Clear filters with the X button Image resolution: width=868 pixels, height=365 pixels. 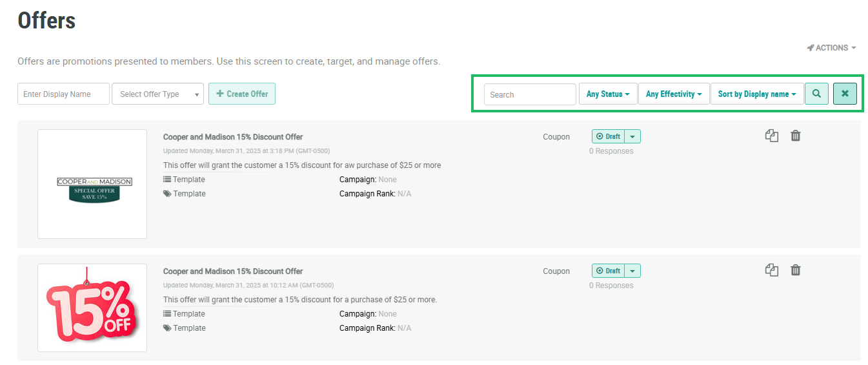point(845,94)
